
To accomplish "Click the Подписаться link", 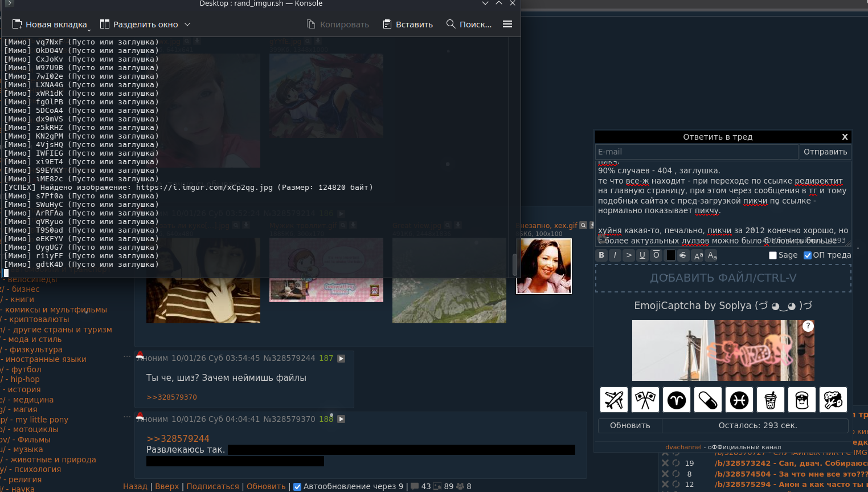I will point(213,487).
